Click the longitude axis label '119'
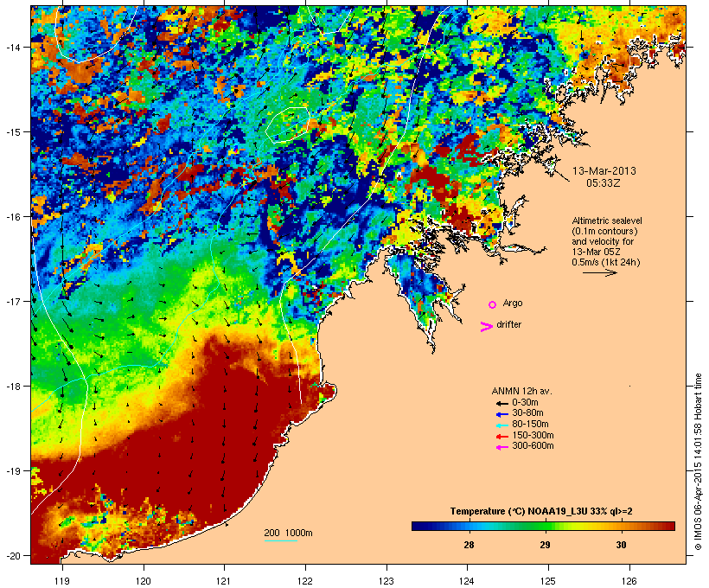 click(62, 581)
